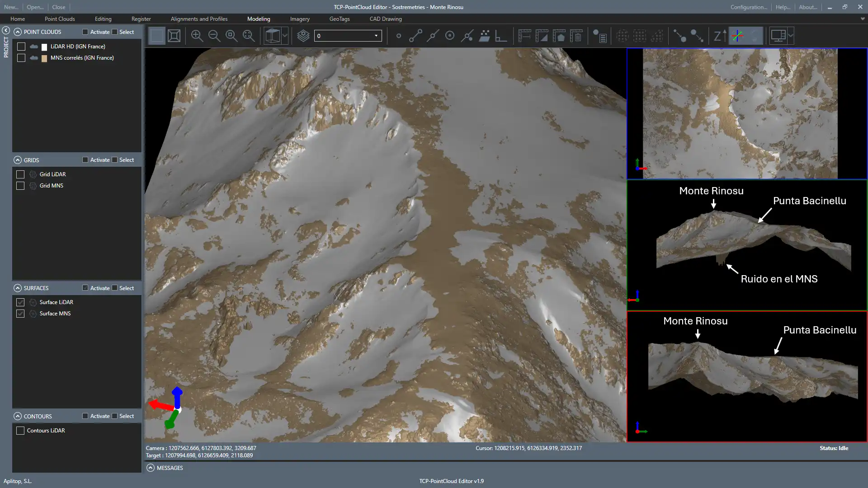Click the delete measurements ruler icon
The height and width of the screenshot is (488, 868).
point(576,36)
